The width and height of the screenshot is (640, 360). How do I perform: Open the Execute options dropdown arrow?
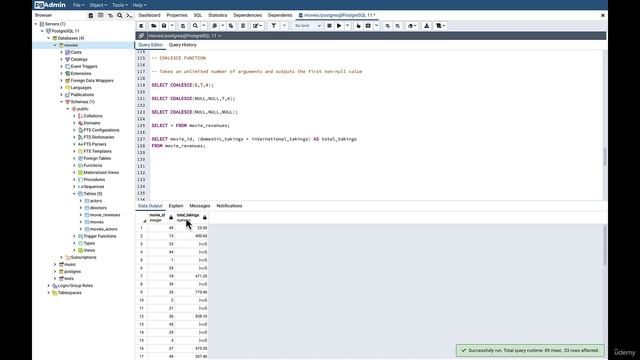[347, 26]
